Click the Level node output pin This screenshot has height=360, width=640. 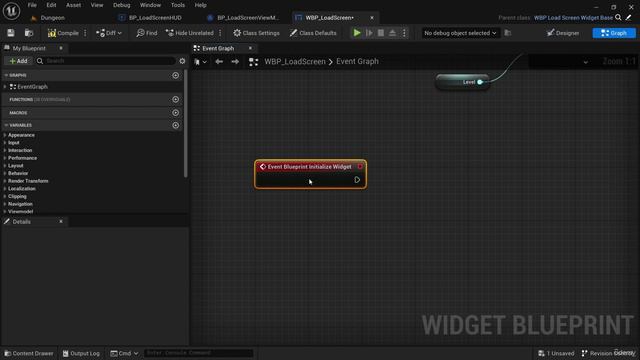pos(480,82)
